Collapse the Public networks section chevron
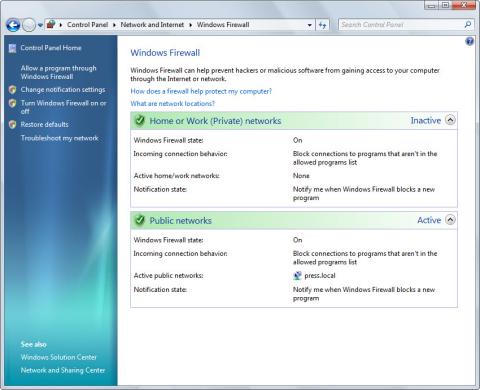Viewport: 480px width, 390px height. coord(450,220)
